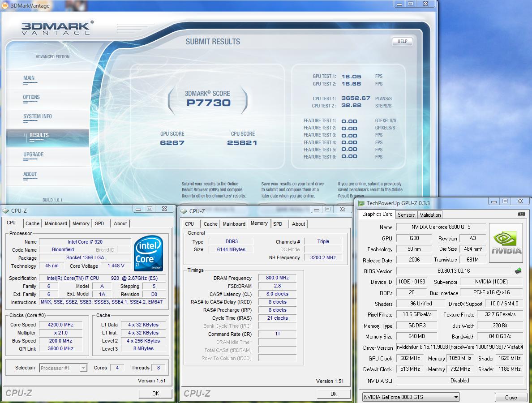This screenshot has width=532, height=403.
Task: Open OPTIONS in the 3DMark sidebar
Action: point(31,97)
